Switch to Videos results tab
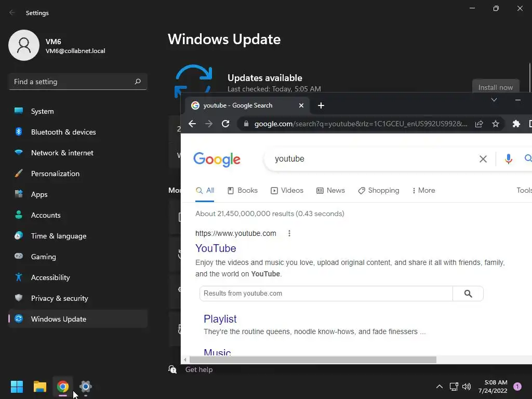The height and width of the screenshot is (399, 532). coord(287,191)
